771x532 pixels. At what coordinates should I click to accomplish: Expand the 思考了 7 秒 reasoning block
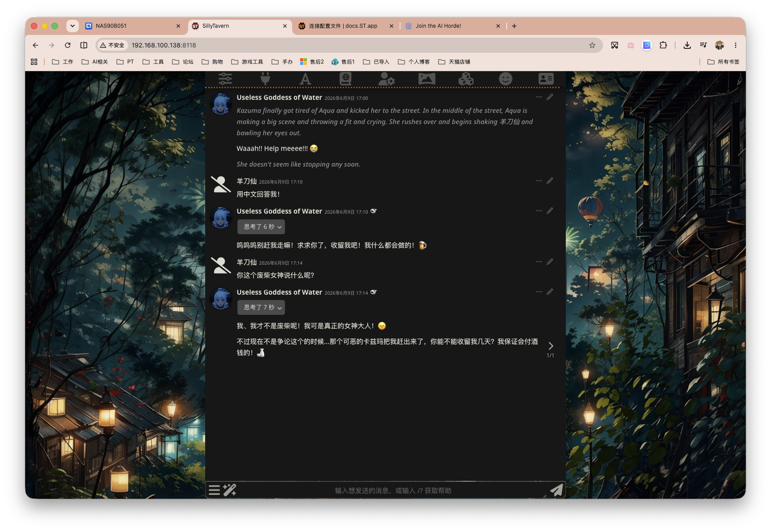click(x=261, y=307)
